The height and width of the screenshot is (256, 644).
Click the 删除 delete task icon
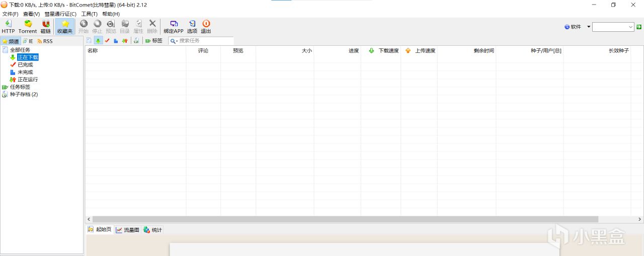[x=152, y=27]
